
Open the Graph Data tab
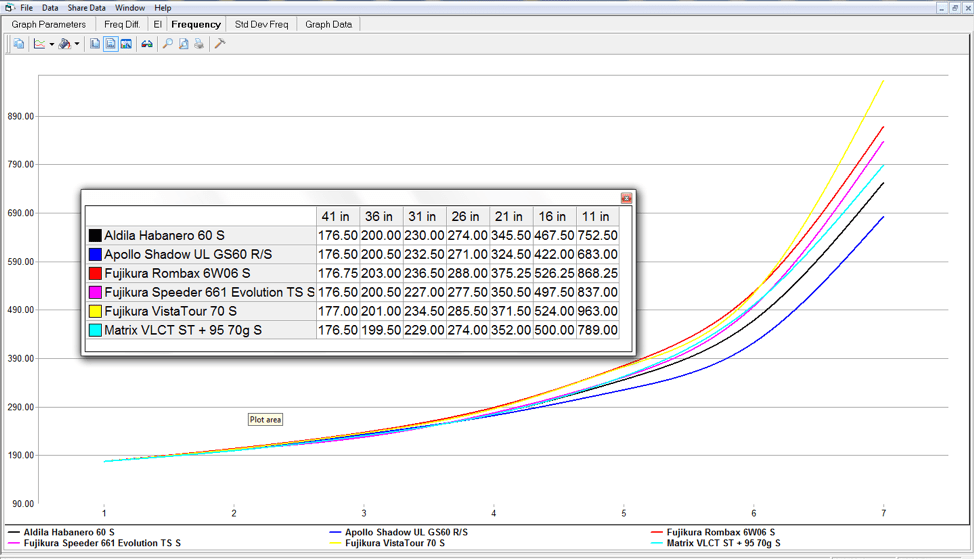[x=329, y=24]
